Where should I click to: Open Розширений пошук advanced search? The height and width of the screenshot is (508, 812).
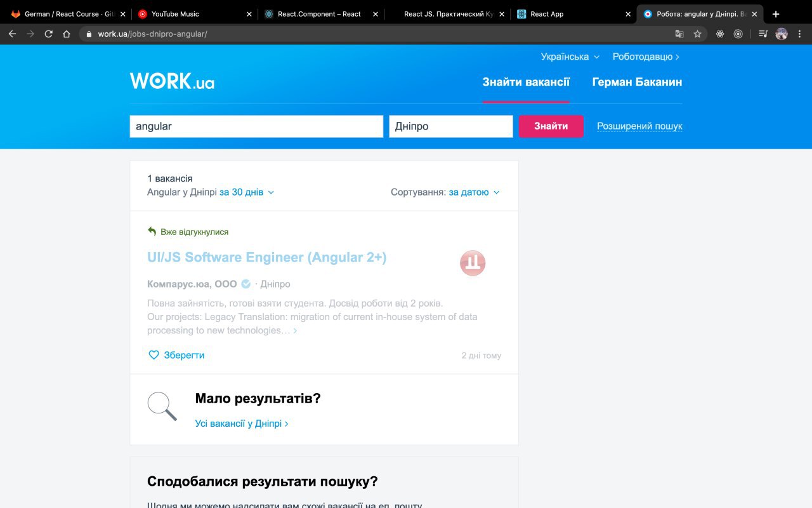(639, 126)
